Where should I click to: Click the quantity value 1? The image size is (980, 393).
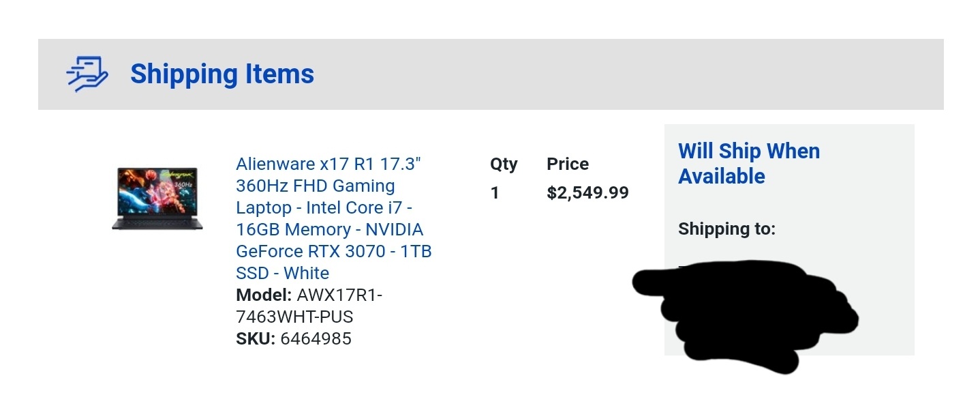(x=495, y=193)
